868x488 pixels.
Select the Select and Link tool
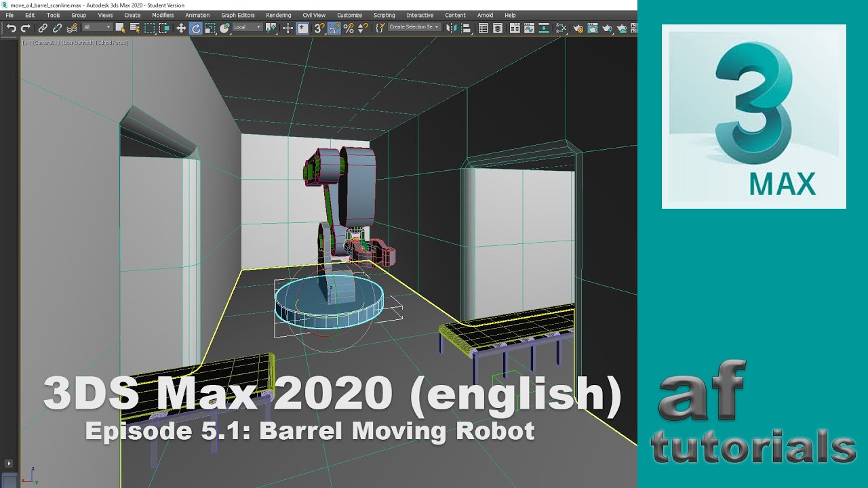[x=43, y=28]
